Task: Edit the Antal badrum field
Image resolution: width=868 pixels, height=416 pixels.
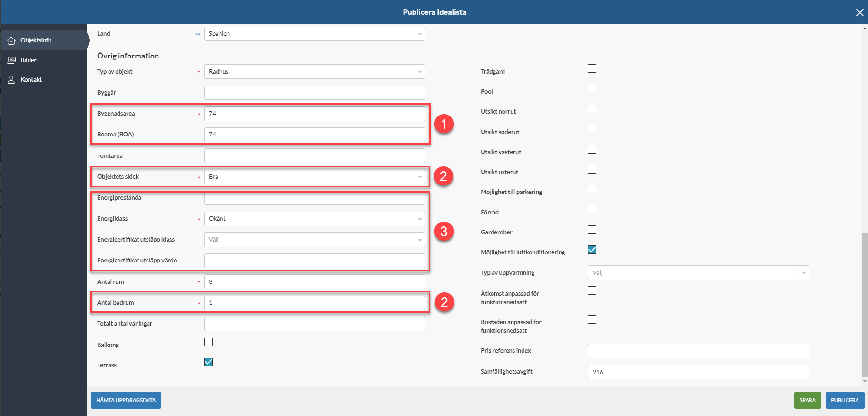Action: 315,303
